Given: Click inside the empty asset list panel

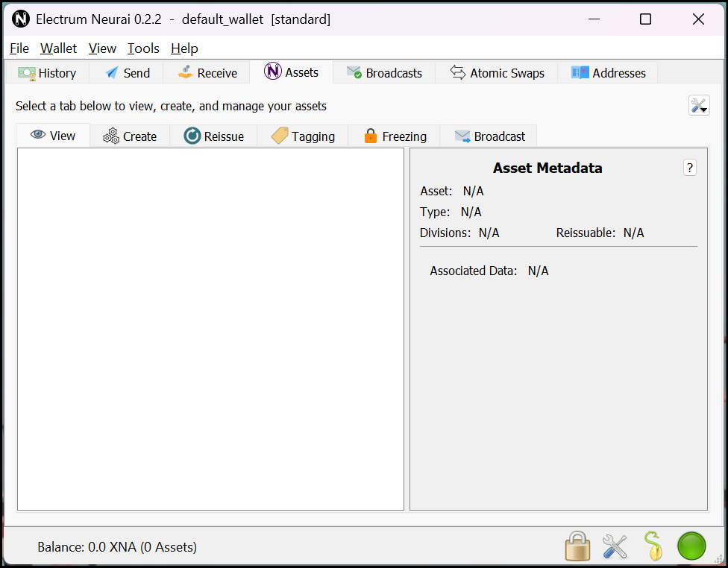Looking at the screenshot, I should click(210, 328).
